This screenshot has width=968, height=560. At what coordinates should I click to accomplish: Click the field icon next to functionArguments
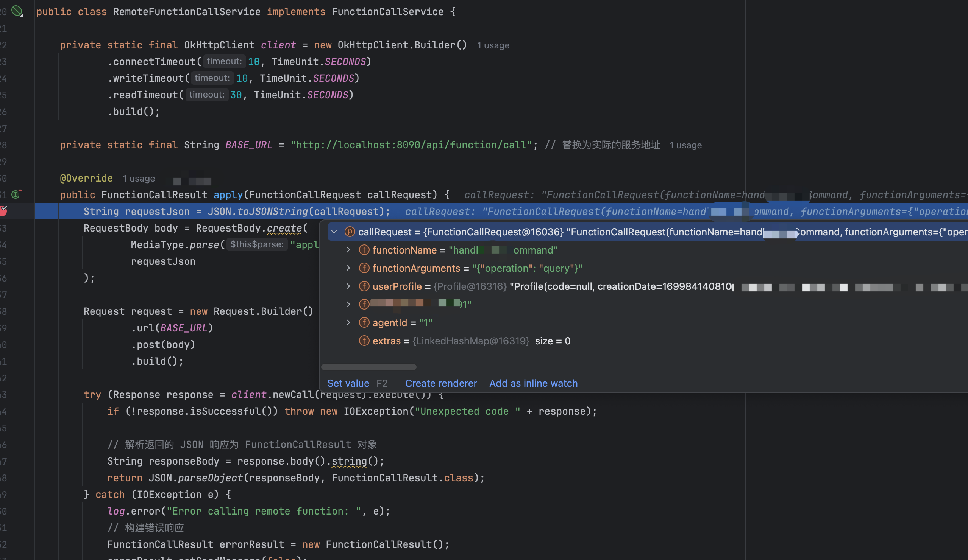364,268
